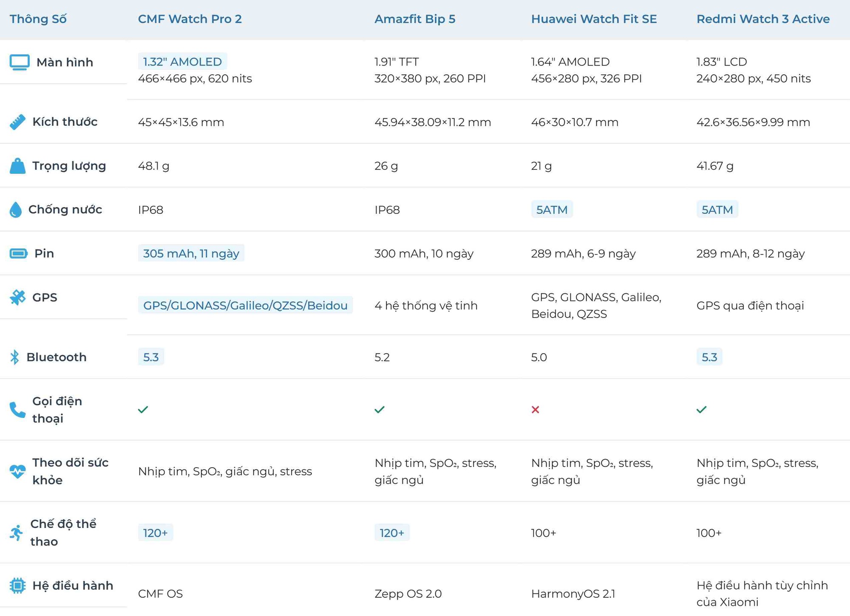Screen dimensions: 850x616
Task: Click the water drop icon beside Chống nước
Action: tap(16, 210)
